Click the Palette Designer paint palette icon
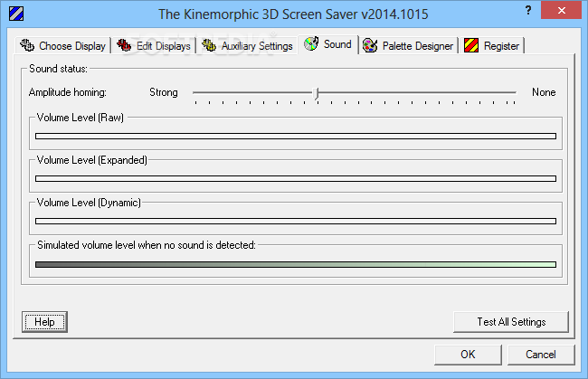Image resolution: width=588 pixels, height=379 pixels. tap(370, 45)
